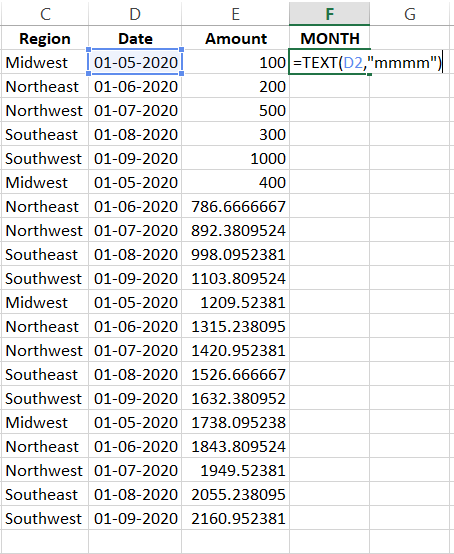Select the amount cell 998.0952381
The height and width of the screenshot is (554, 454).
tap(235, 254)
